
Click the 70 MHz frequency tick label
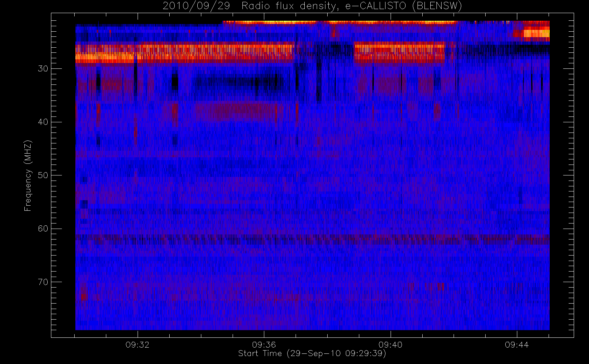[x=43, y=282]
